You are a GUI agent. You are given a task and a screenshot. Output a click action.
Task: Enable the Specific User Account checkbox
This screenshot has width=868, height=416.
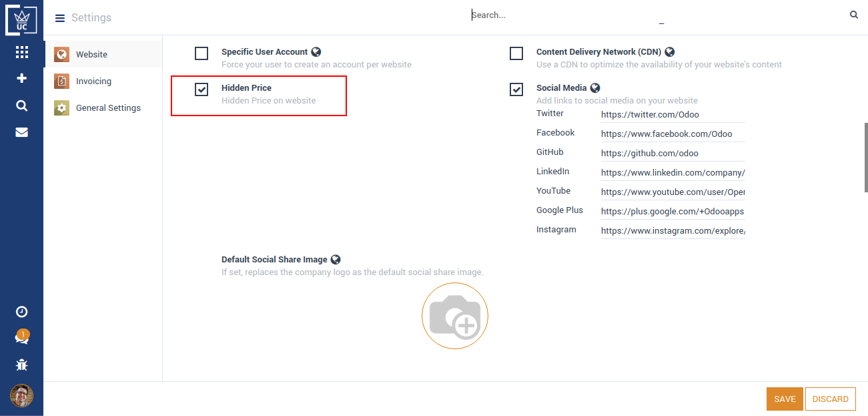coord(201,53)
